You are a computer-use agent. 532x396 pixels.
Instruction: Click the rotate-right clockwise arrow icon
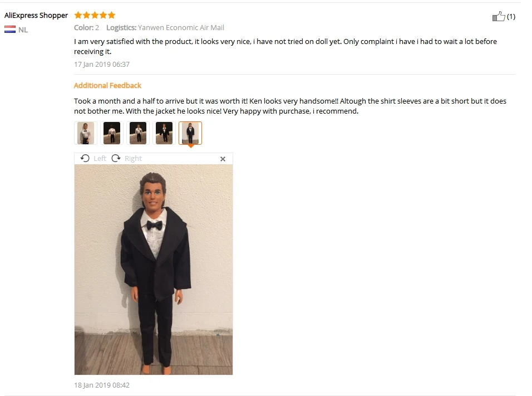pyautogui.click(x=116, y=158)
